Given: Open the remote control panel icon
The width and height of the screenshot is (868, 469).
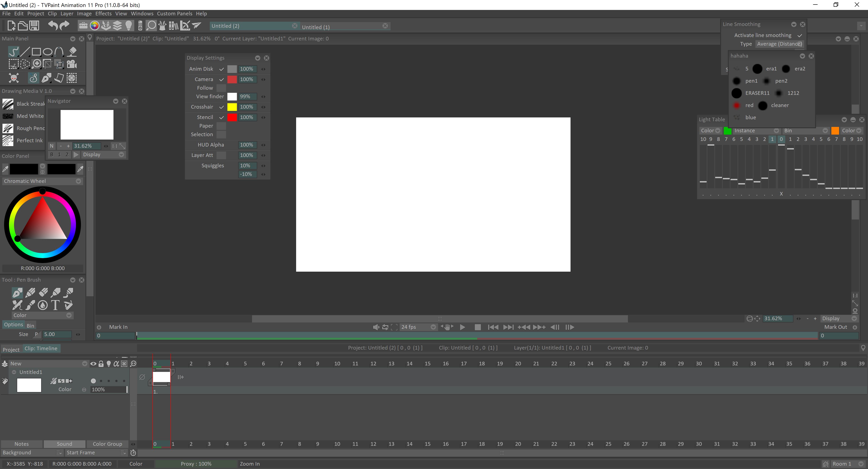Looking at the screenshot, I should tap(140, 26).
